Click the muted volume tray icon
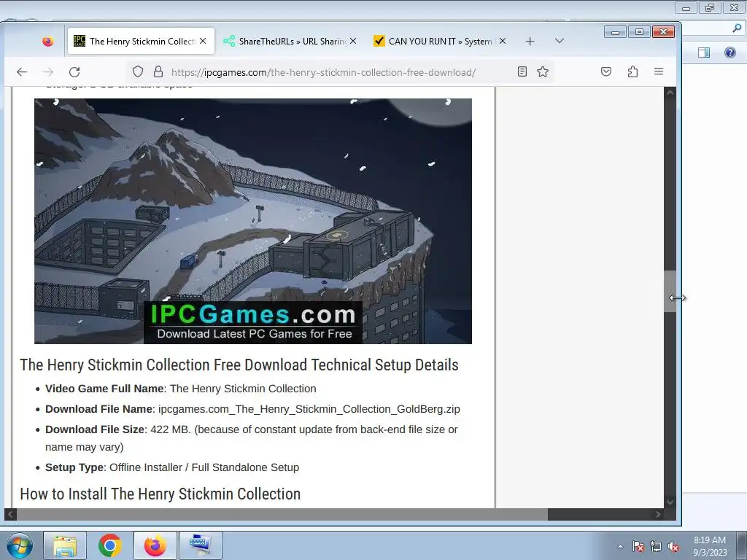Image resolution: width=747 pixels, height=560 pixels. [x=673, y=546]
